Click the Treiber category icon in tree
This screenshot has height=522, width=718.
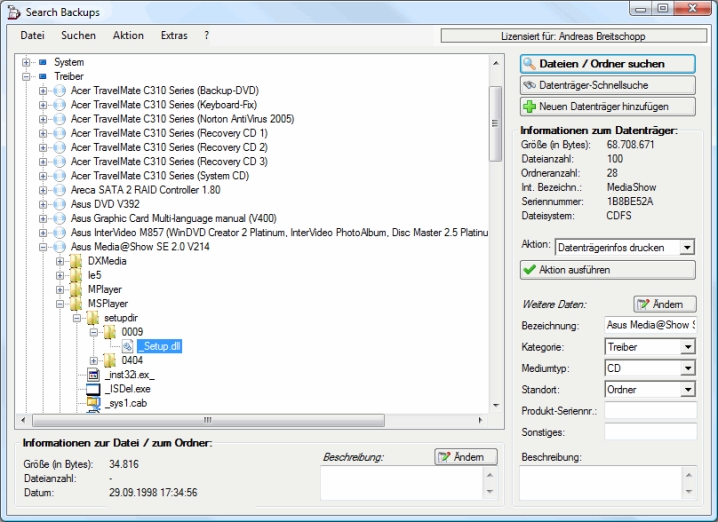coord(42,76)
